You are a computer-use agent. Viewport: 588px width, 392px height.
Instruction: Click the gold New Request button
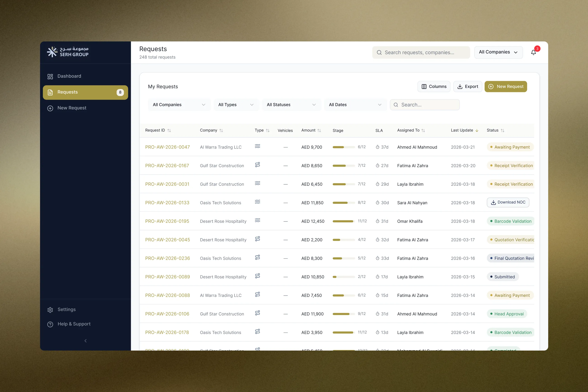coord(506,87)
